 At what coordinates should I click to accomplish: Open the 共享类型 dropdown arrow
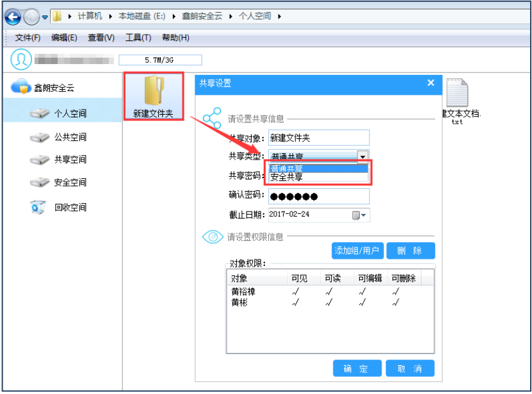coord(363,156)
